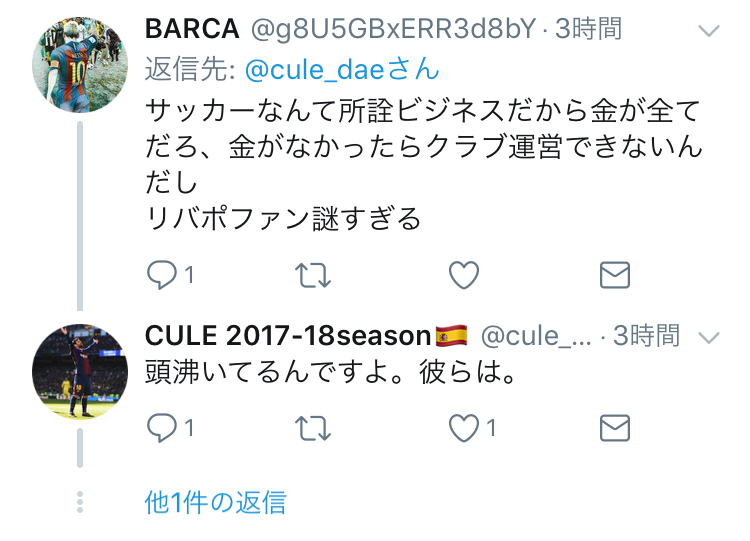750x541 pixels.
Task: Reply to CULE 2017-18season's tweet
Action: point(162,428)
